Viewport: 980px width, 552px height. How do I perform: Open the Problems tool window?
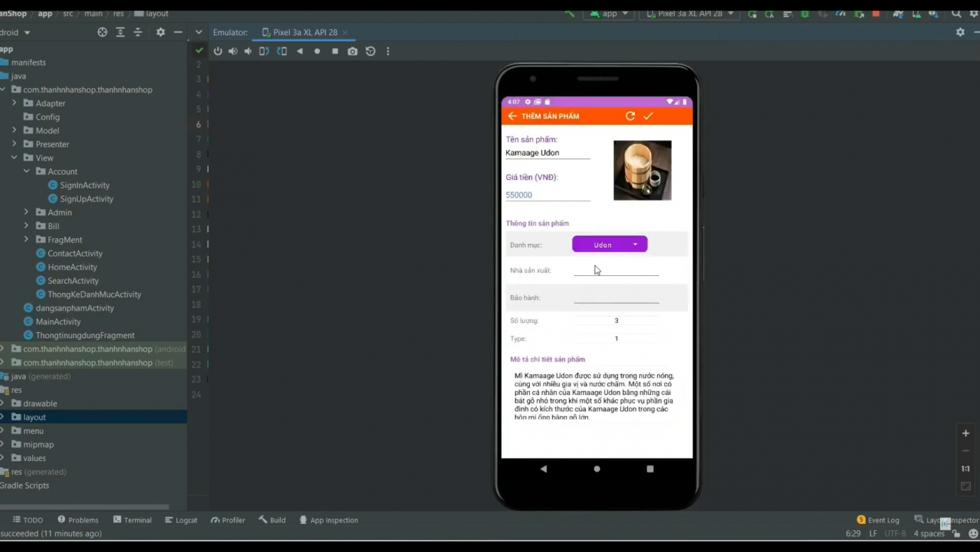78,520
